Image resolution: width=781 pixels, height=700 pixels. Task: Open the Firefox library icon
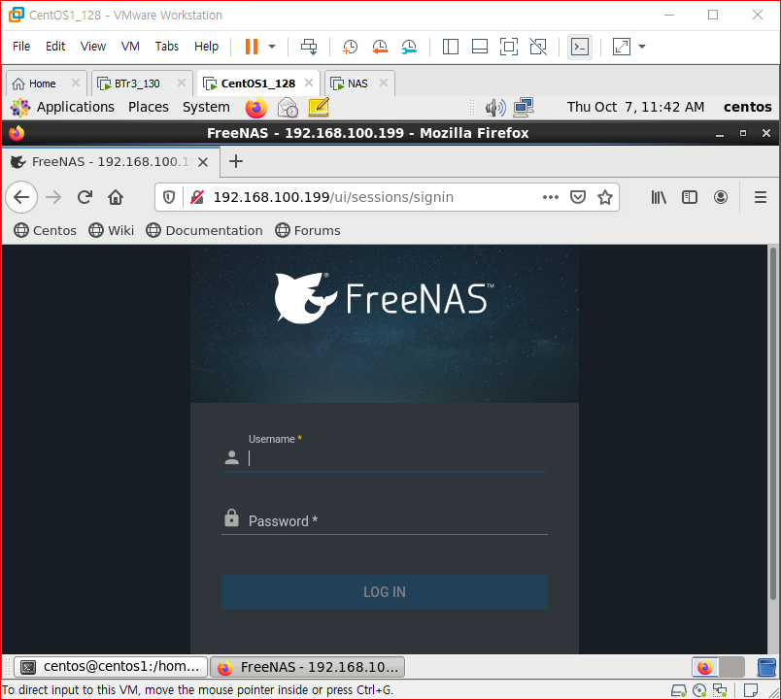coord(659,198)
